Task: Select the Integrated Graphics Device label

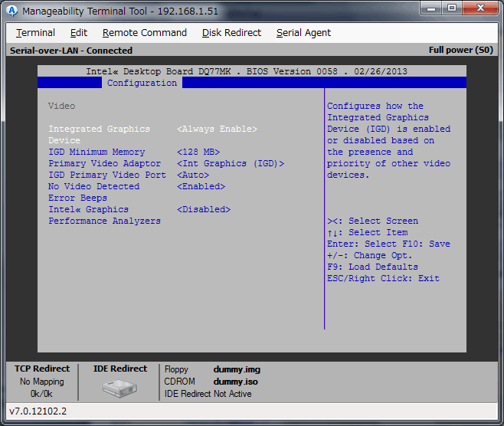Action: click(x=99, y=134)
